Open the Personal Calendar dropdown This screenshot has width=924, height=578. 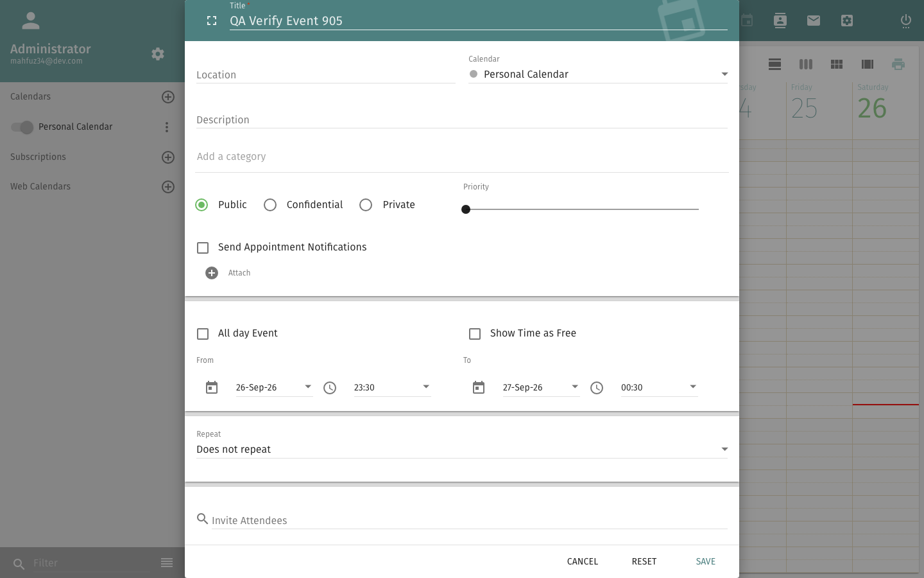(x=598, y=74)
